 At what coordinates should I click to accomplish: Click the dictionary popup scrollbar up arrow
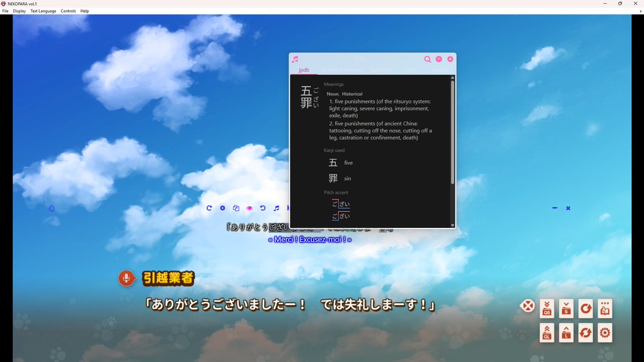(452, 78)
